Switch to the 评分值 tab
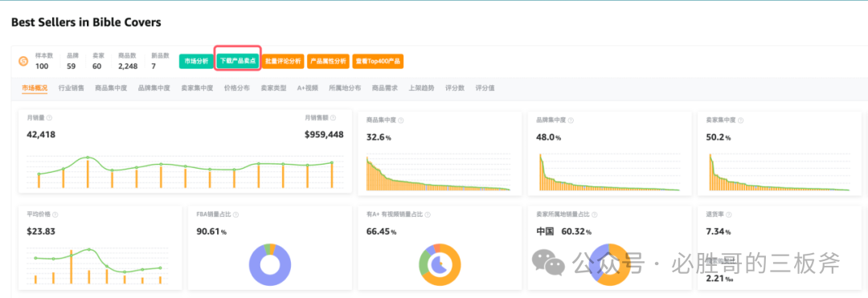 pos(485,88)
